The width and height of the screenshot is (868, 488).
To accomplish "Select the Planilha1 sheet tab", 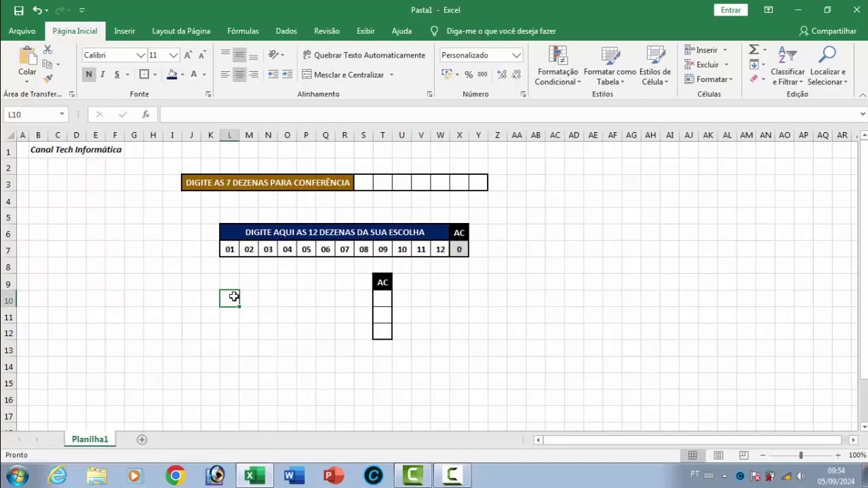I will point(90,439).
